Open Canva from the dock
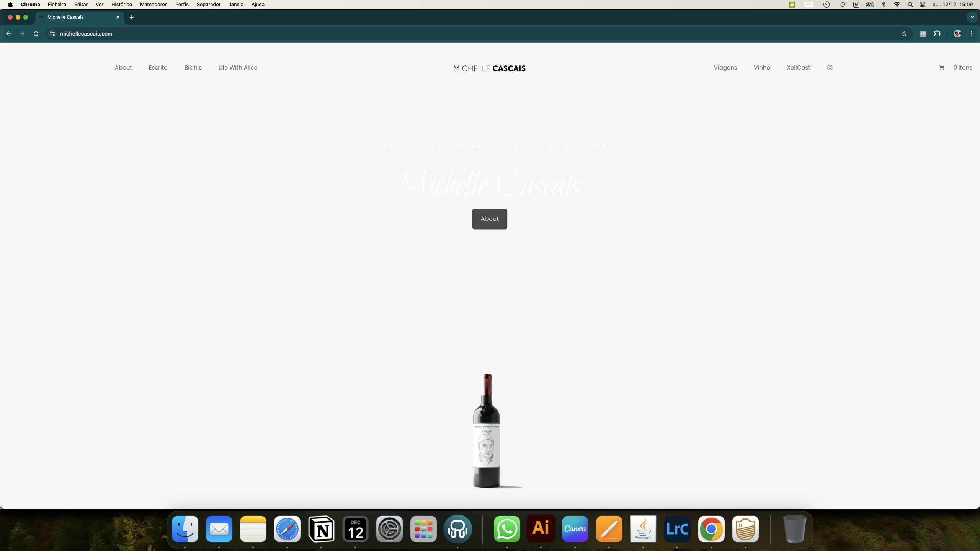Screen dimensions: 980x551 tap(575, 530)
